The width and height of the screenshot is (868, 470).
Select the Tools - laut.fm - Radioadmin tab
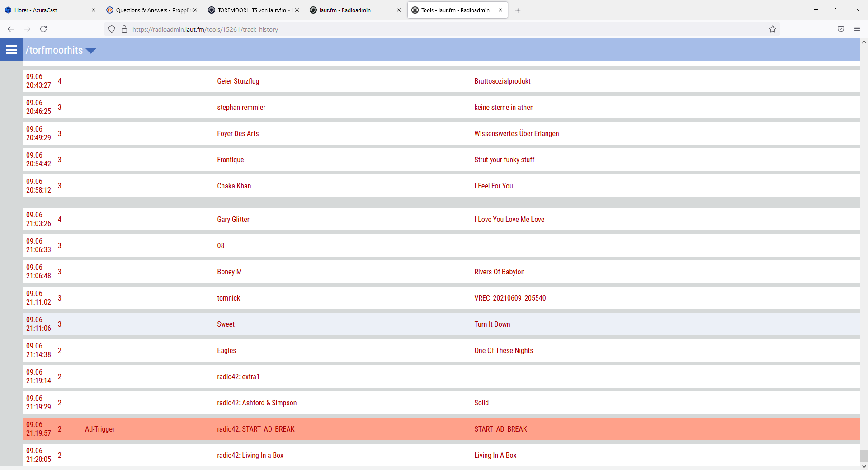pyautogui.click(x=458, y=10)
